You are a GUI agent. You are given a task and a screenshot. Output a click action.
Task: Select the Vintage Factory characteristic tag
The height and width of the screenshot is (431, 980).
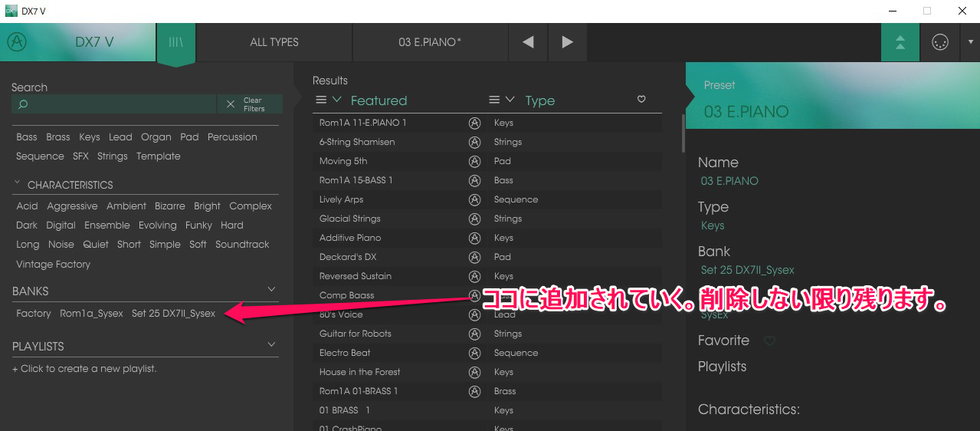(x=53, y=265)
